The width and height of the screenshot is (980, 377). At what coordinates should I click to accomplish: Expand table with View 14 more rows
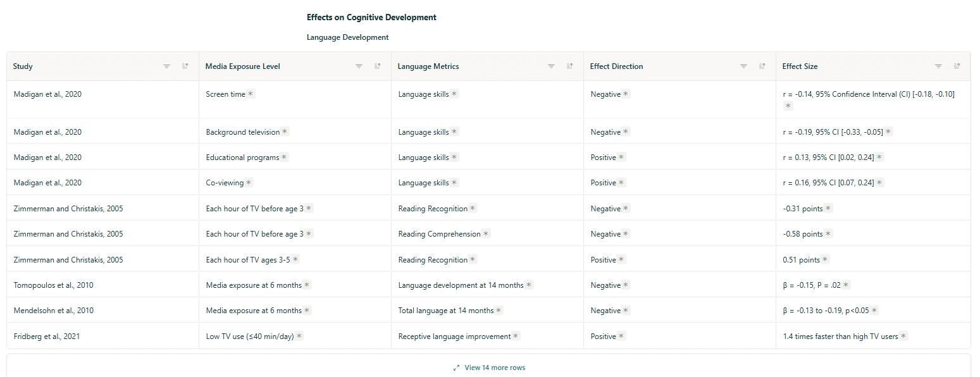489,368
